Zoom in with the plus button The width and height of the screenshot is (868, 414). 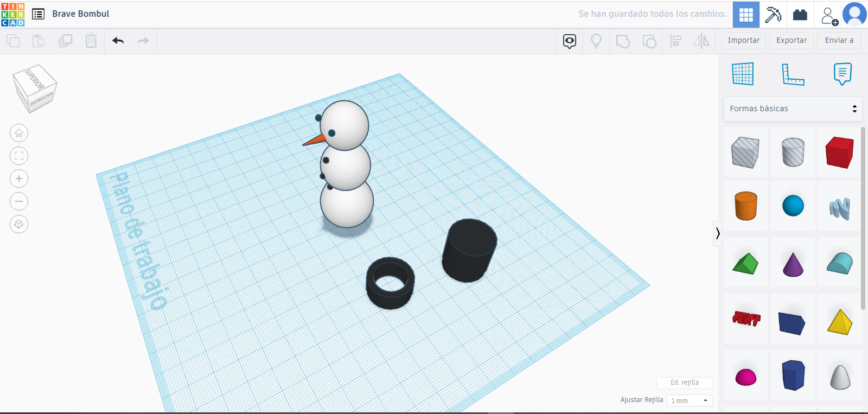(19, 179)
